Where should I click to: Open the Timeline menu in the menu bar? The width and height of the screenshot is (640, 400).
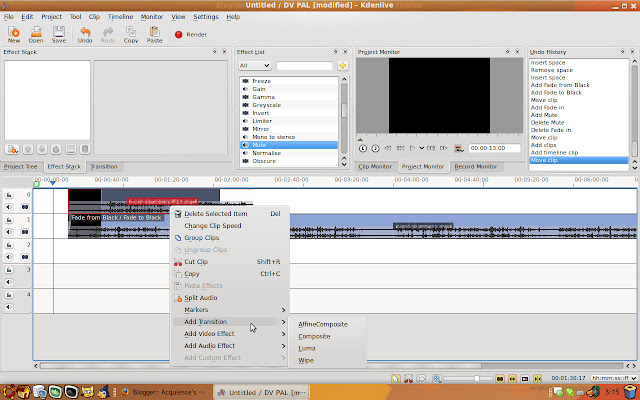120,17
